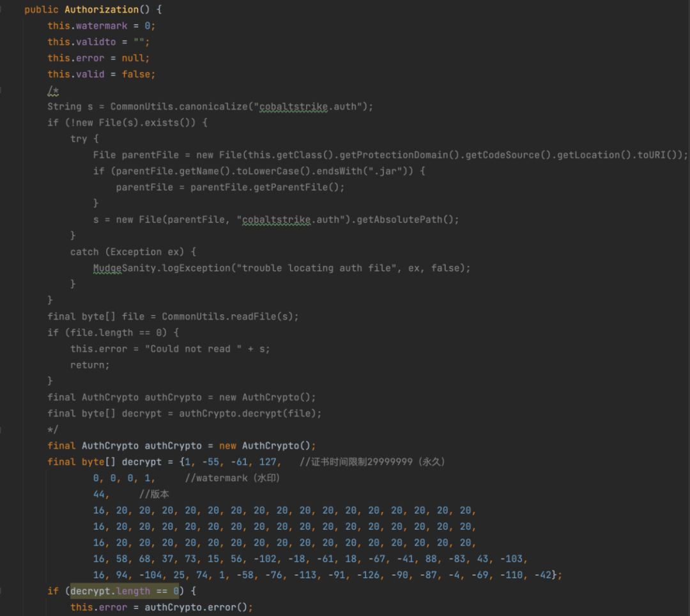690x616 pixels.
Task: Click value "-55" in decrypt array
Action: coord(210,462)
